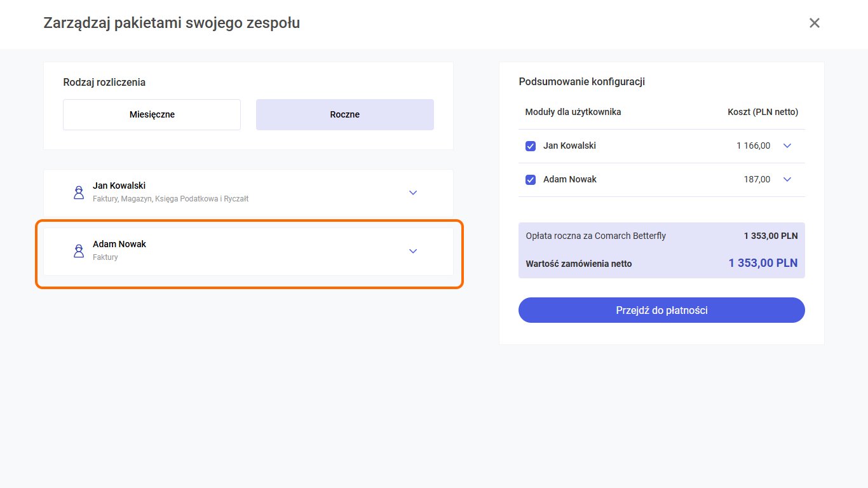The height and width of the screenshot is (488, 868).
Task: Select Roczne billing type
Action: [x=344, y=114]
